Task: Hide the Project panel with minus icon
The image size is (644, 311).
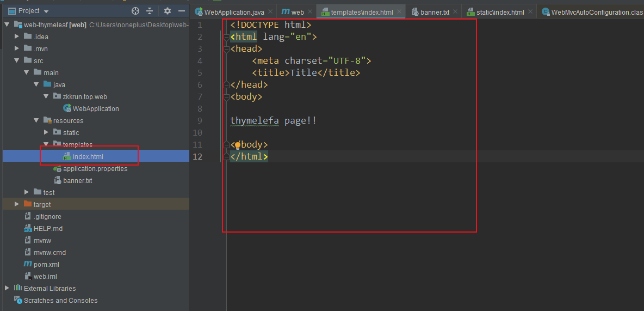Action: click(181, 11)
